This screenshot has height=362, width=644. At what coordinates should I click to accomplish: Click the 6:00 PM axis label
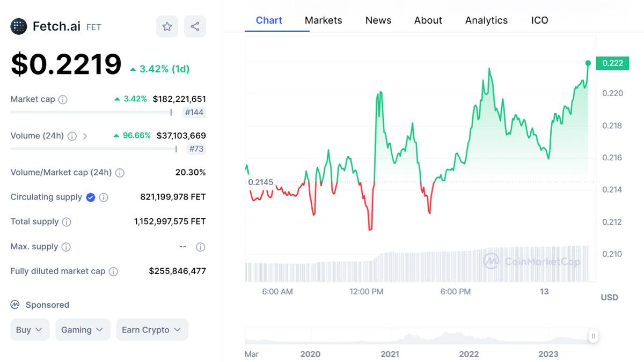[x=456, y=292]
